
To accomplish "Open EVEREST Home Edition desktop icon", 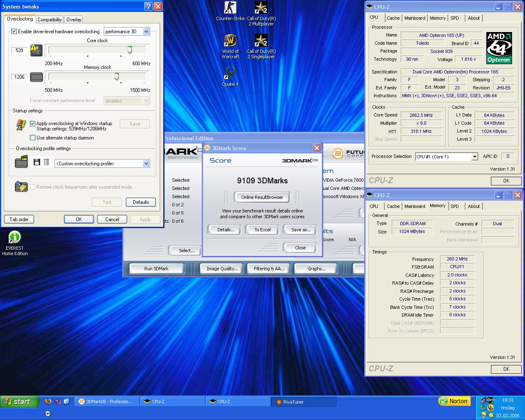I will coord(15,243).
